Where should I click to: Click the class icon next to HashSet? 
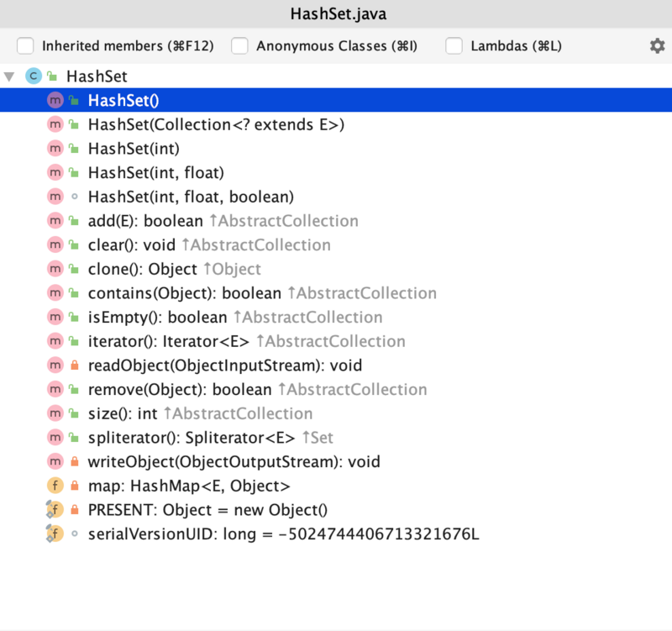pyautogui.click(x=34, y=76)
